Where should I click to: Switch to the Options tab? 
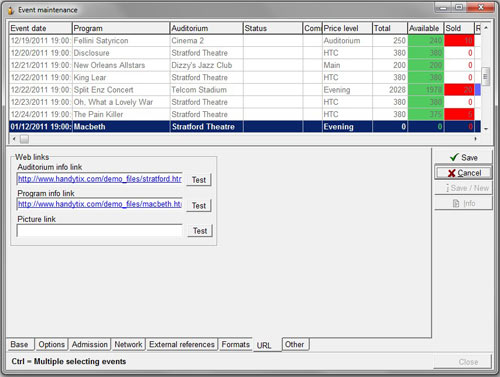pos(51,344)
